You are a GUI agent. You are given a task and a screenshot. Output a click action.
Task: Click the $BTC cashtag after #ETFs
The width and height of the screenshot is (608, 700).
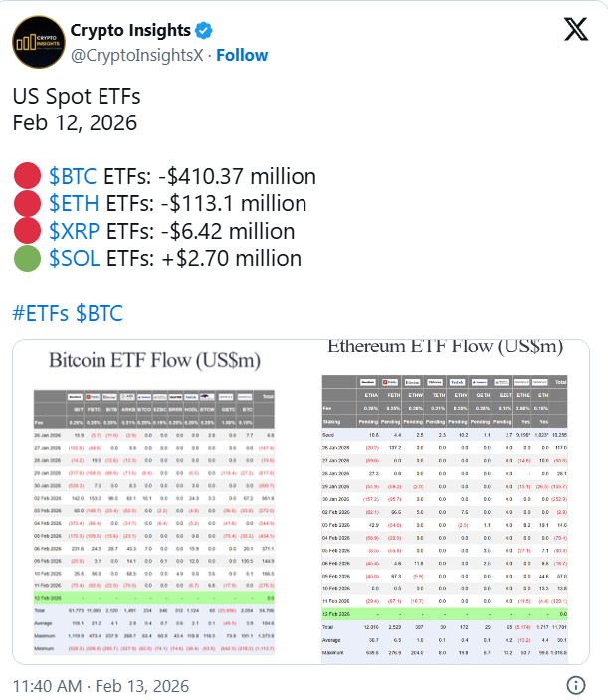pos(99,313)
